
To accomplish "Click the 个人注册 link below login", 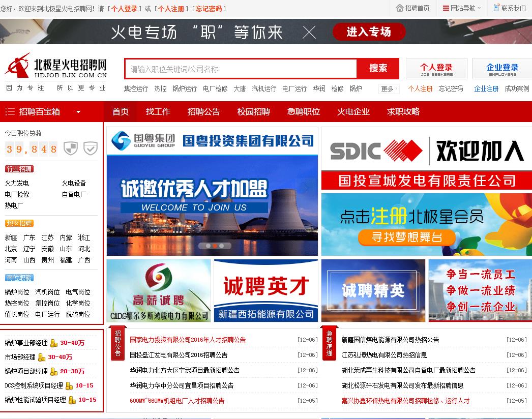I will click(420, 88).
